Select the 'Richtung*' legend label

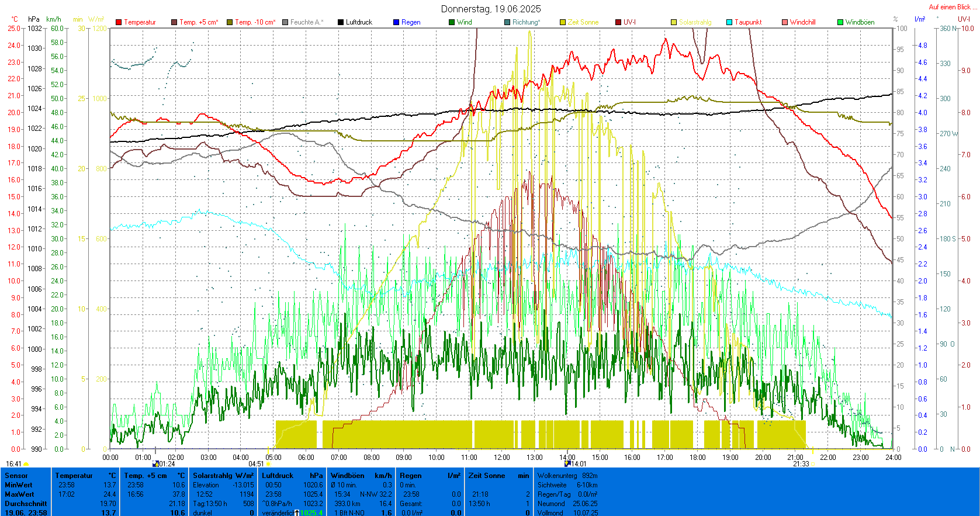point(527,22)
